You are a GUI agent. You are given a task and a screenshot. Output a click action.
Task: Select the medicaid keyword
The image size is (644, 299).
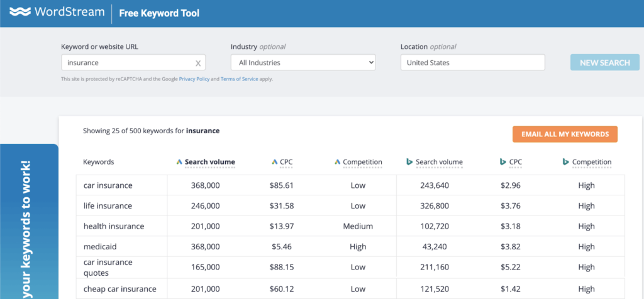[x=99, y=247]
